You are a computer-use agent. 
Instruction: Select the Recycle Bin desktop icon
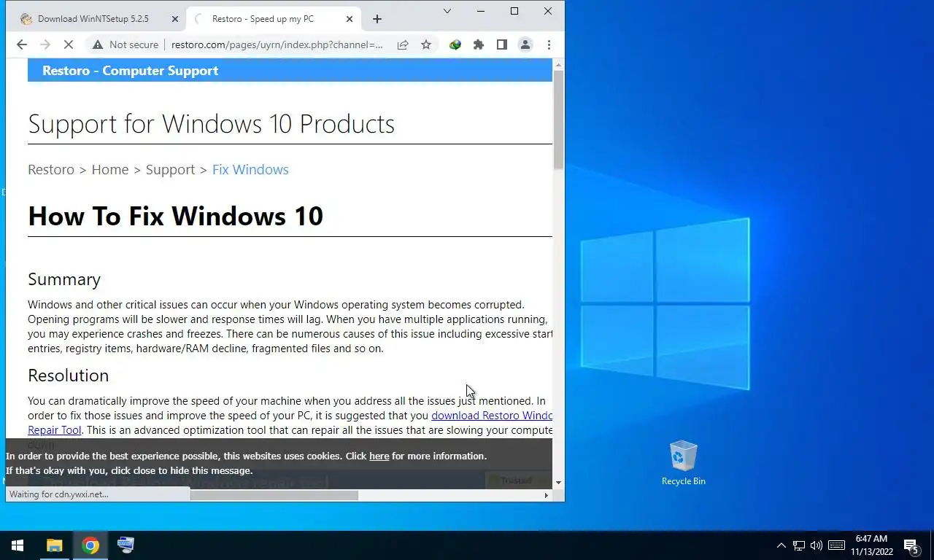tap(683, 462)
